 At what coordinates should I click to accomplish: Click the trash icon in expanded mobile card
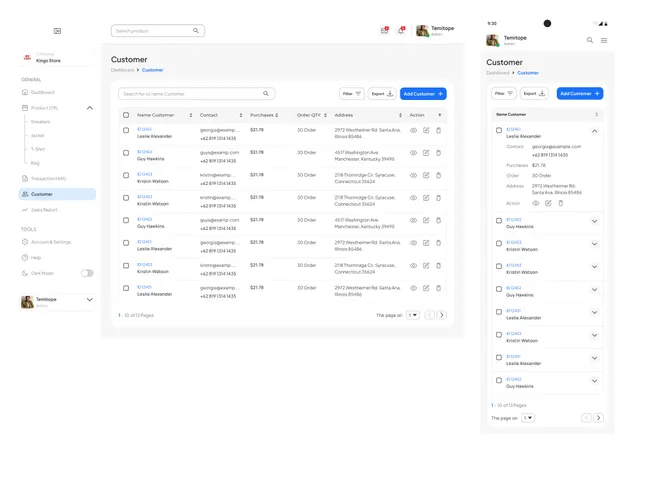click(561, 203)
